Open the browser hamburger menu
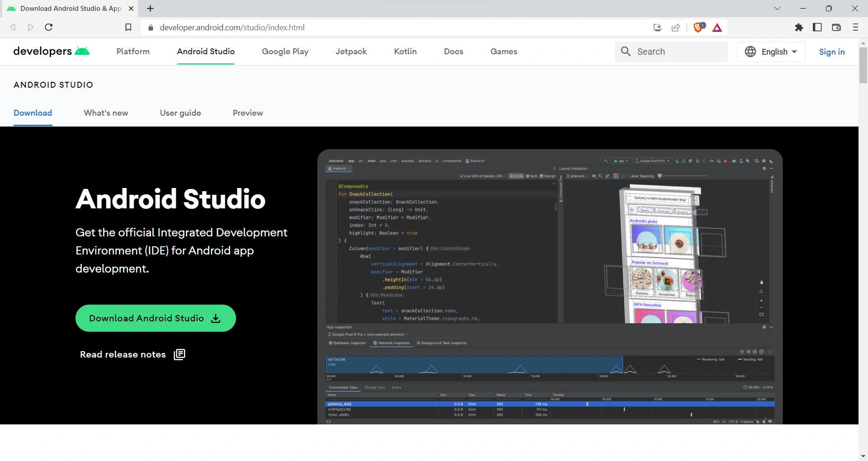Screen dimensions: 868x461 (855, 28)
